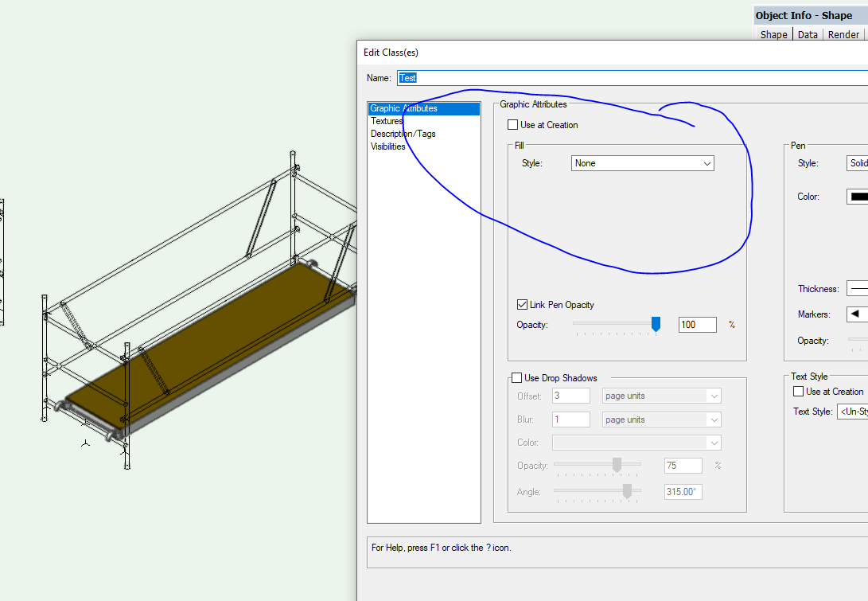Click the fill Opacity percentage field

pyautogui.click(x=697, y=325)
